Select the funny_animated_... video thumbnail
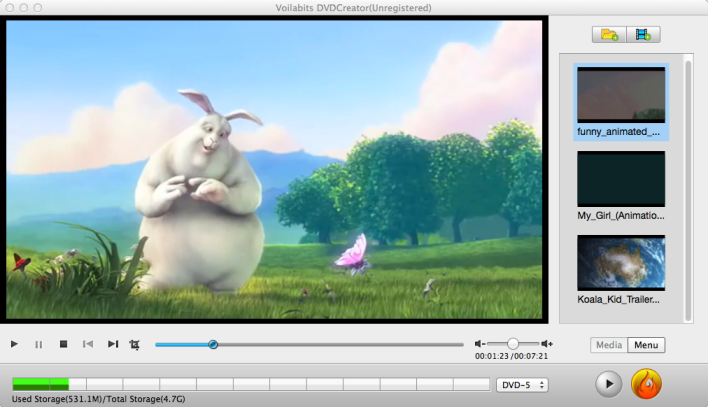This screenshot has width=708, height=407. click(621, 95)
